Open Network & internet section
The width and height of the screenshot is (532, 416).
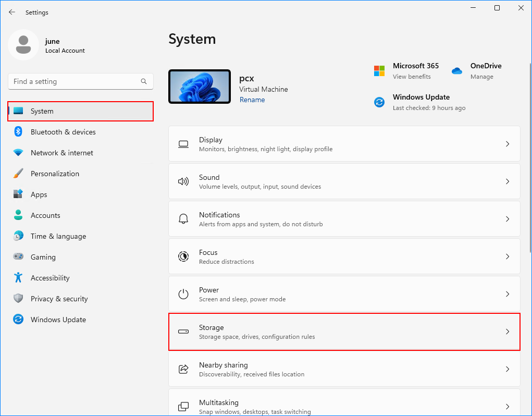81,153
